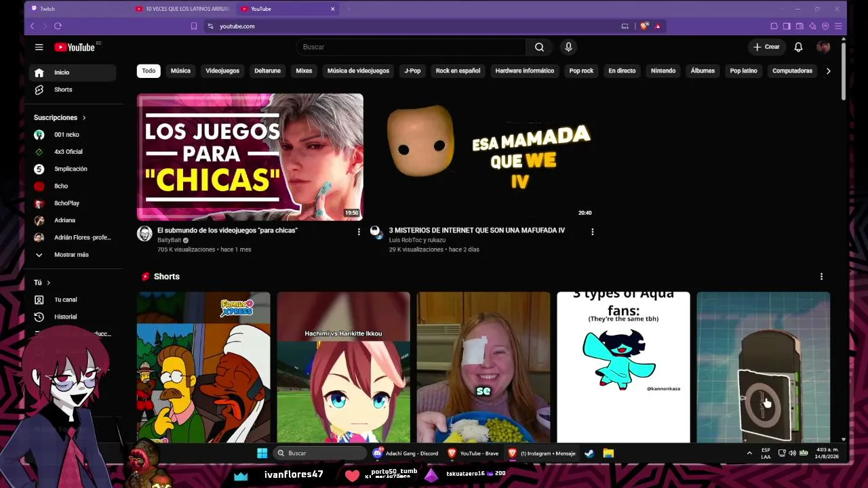Select the "Todo" filter chip
The height and width of the screenshot is (488, 868).
(149, 70)
